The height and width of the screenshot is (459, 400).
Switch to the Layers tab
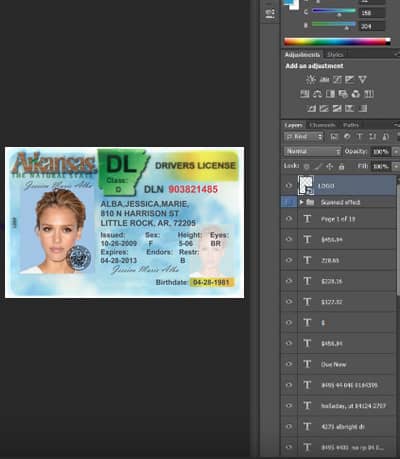pyautogui.click(x=294, y=125)
